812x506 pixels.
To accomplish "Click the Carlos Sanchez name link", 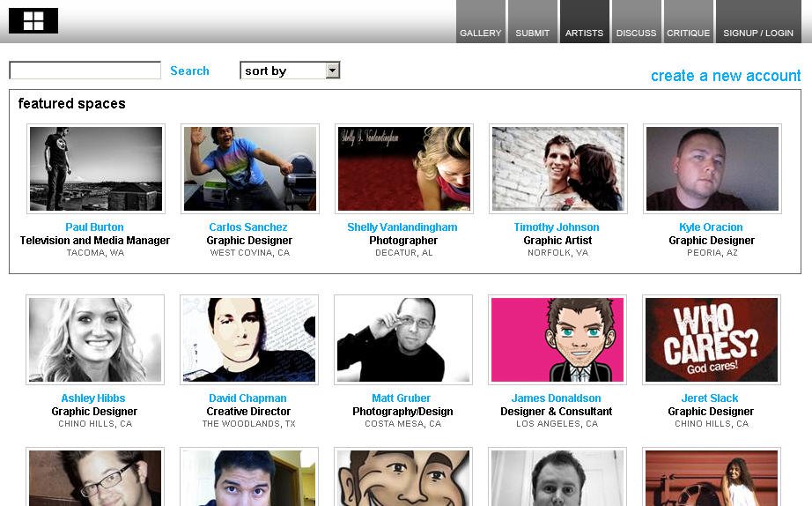I will (x=248, y=227).
